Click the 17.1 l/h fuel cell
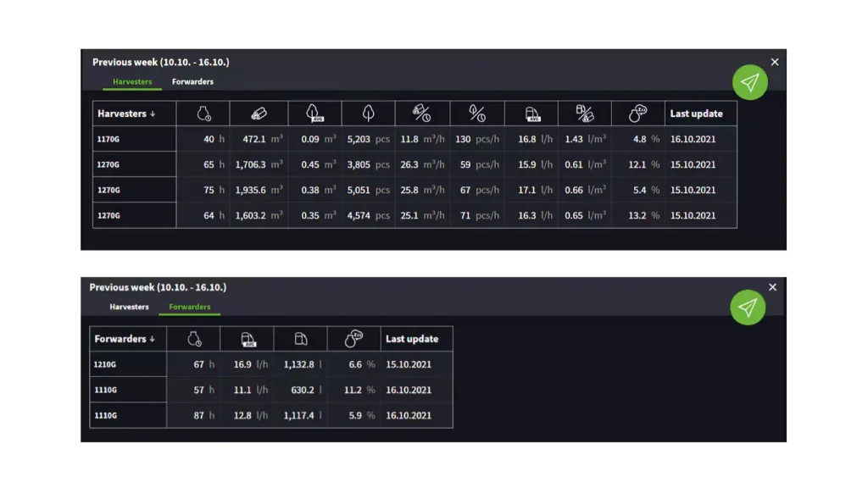 pyautogui.click(x=531, y=190)
